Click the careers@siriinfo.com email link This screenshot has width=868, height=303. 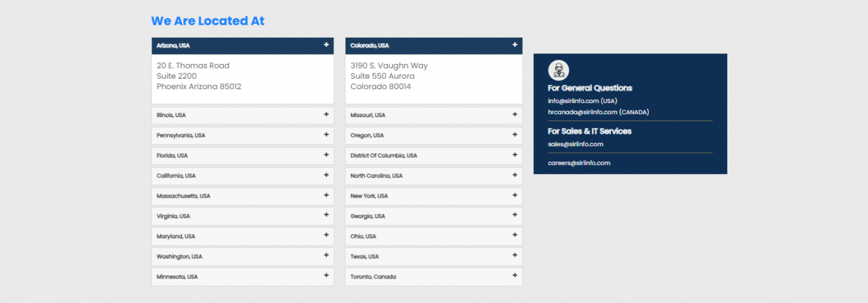pyautogui.click(x=579, y=163)
